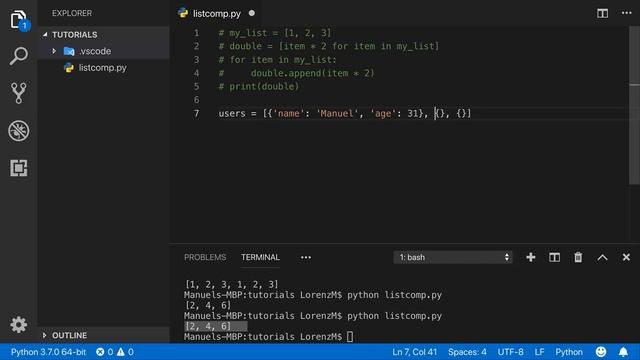Screen dimensions: 640x360
Task: Click comment '# my_list = [1, 2, 3]'
Action: pos(275,33)
